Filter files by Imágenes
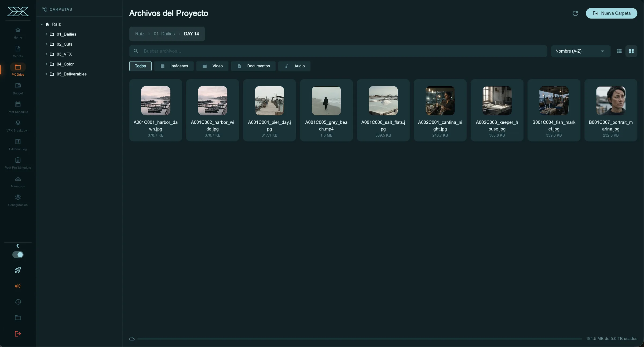Screen dimensions: 644x347 pyautogui.click(x=174, y=66)
